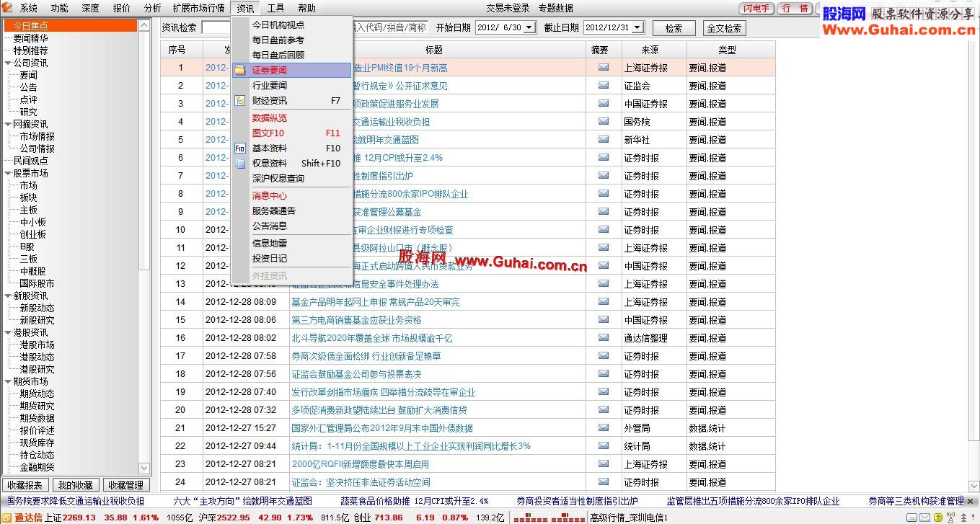
Task: Open the 系统 menu in menu bar
Action: pos(29,9)
